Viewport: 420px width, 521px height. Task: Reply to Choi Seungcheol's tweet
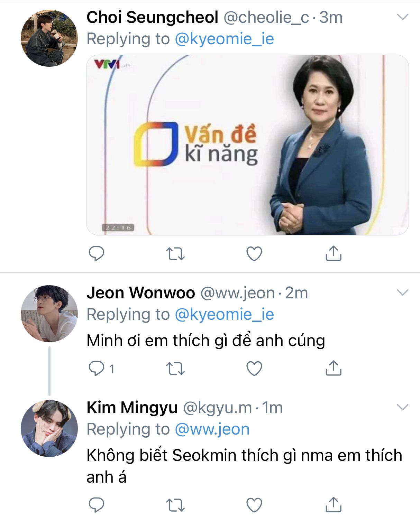pyautogui.click(x=96, y=254)
